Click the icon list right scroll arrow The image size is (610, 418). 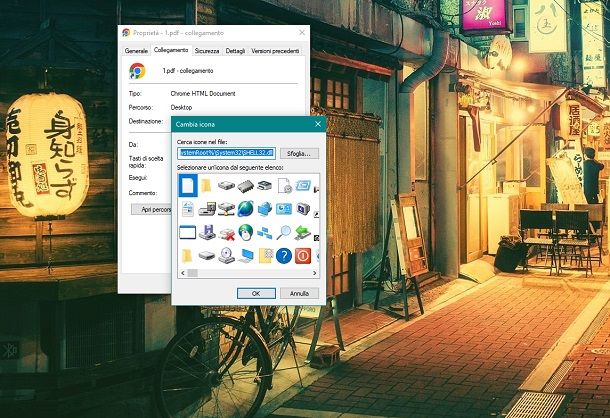click(315, 273)
